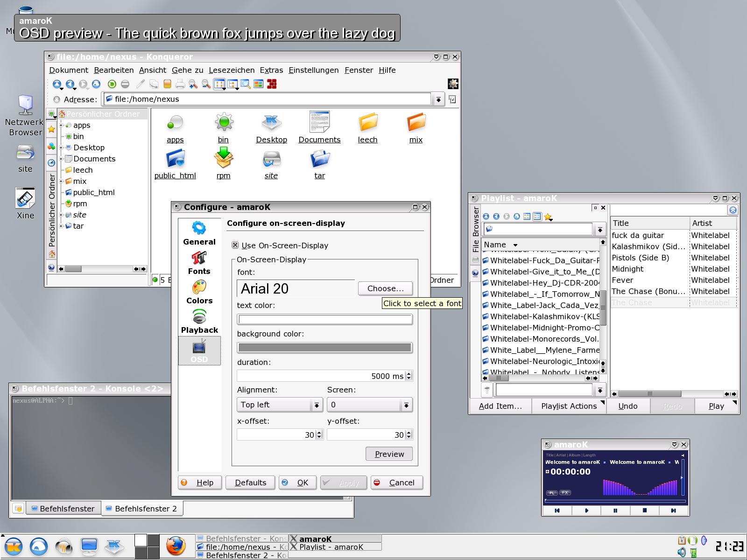Pick the OSD text color swatch
747x560 pixels.
(x=324, y=319)
